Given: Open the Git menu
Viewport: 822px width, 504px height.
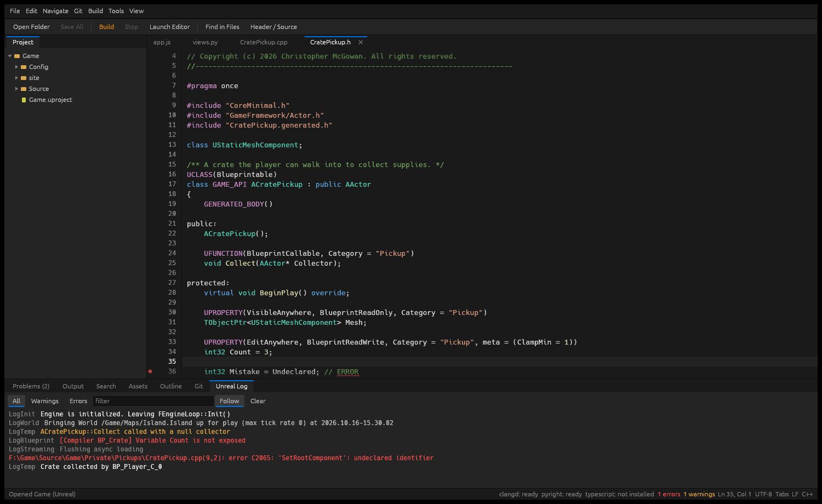Looking at the screenshot, I should (78, 11).
